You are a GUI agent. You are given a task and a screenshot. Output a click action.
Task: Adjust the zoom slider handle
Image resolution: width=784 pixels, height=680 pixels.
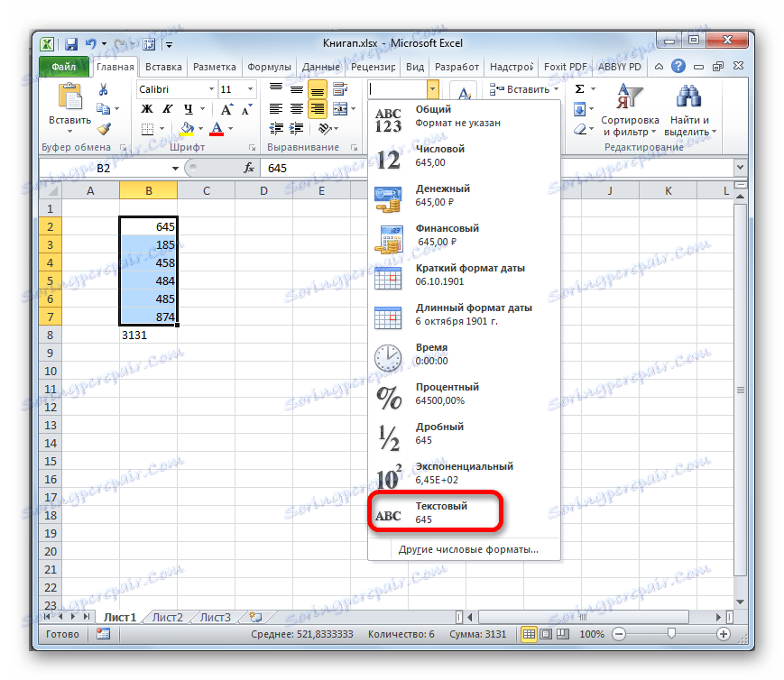pos(671,634)
